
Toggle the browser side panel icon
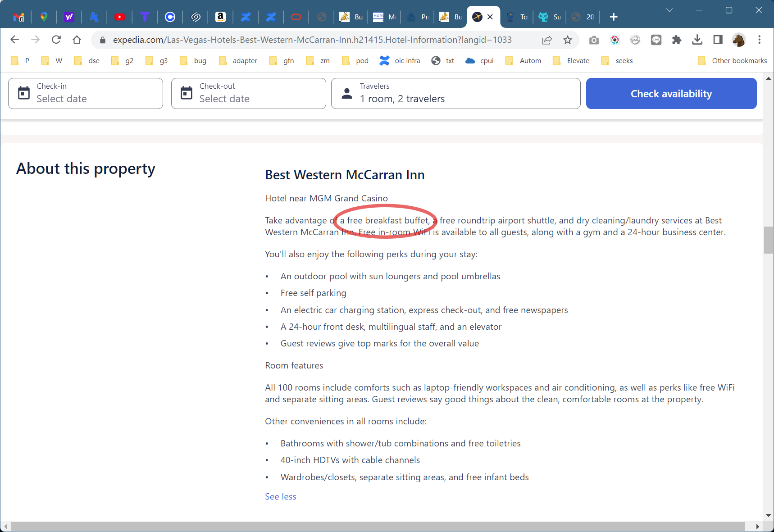(x=718, y=40)
